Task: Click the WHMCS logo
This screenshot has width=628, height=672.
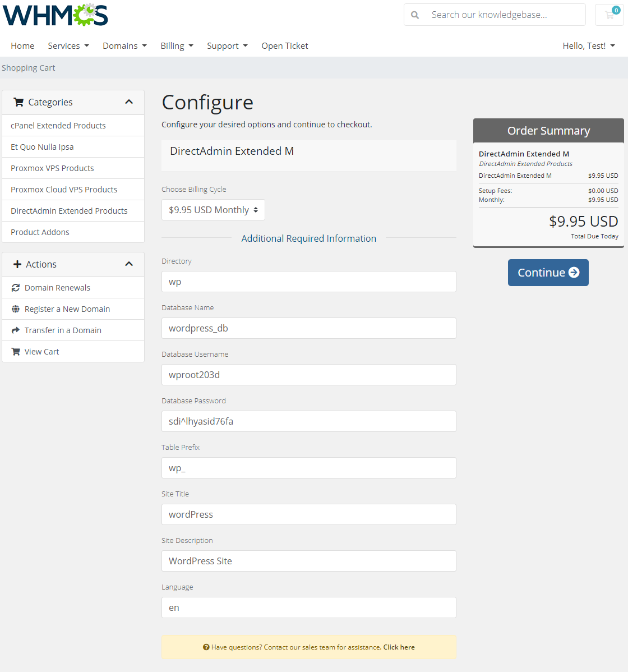Action: pyautogui.click(x=55, y=15)
